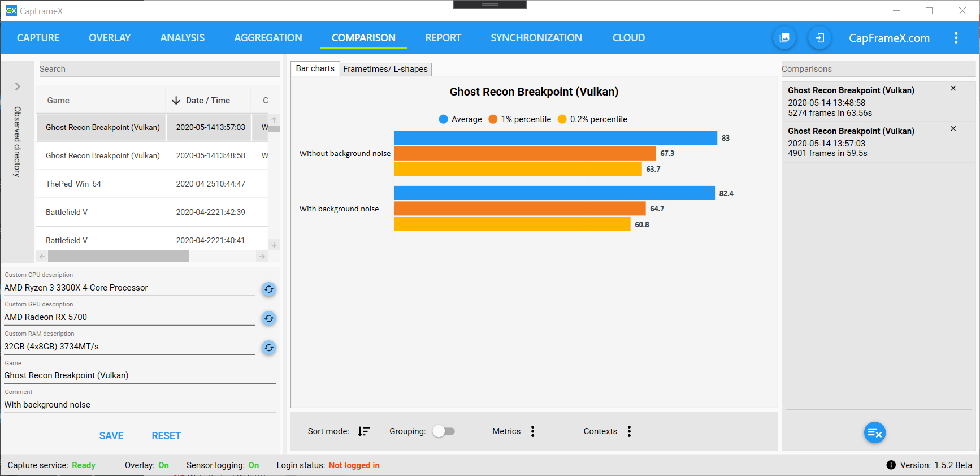Click the horizontal scrollbar left arrow
This screenshot has width=980, height=476.
pyautogui.click(x=42, y=257)
